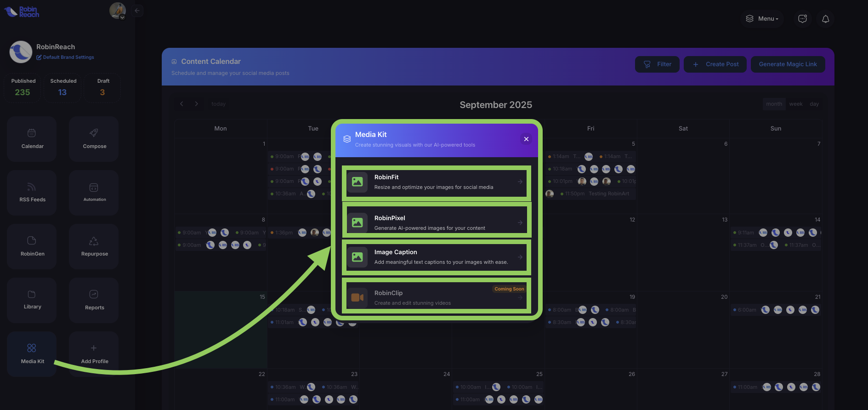This screenshot has width=868, height=410.
Task: Click the RobinReach brand avatar
Action: click(21, 51)
